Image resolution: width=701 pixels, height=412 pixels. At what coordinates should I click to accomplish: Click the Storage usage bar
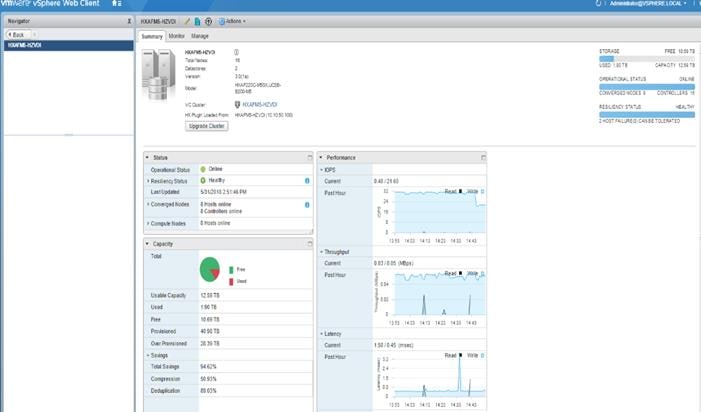[646, 59]
